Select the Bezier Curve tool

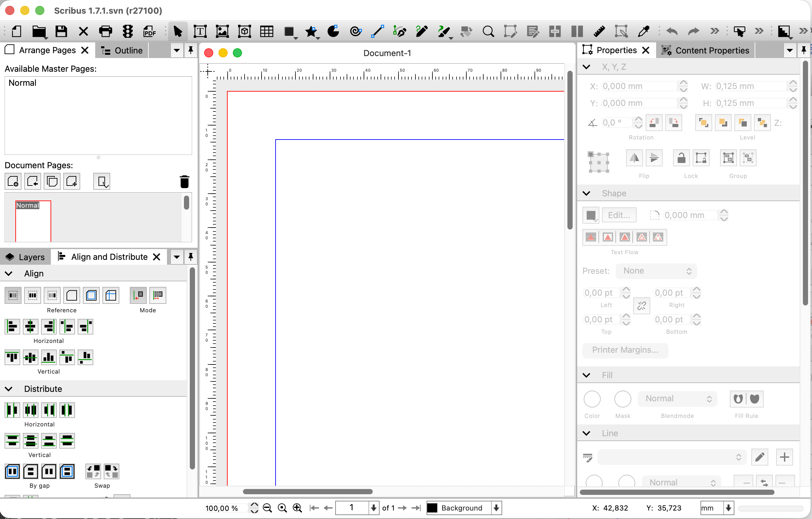pyautogui.click(x=399, y=32)
